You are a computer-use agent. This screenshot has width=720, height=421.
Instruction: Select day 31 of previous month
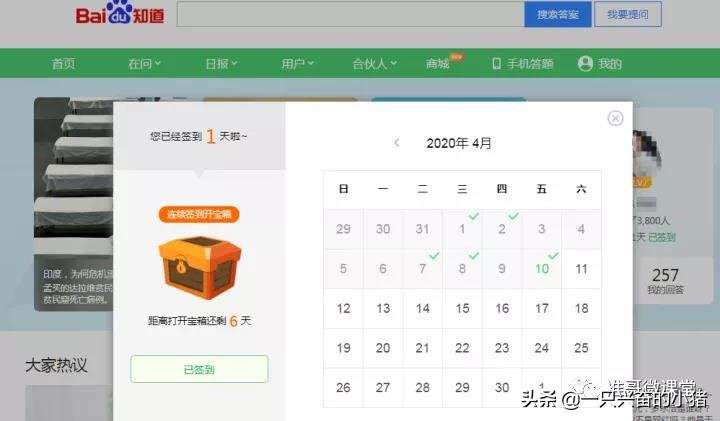(422, 229)
